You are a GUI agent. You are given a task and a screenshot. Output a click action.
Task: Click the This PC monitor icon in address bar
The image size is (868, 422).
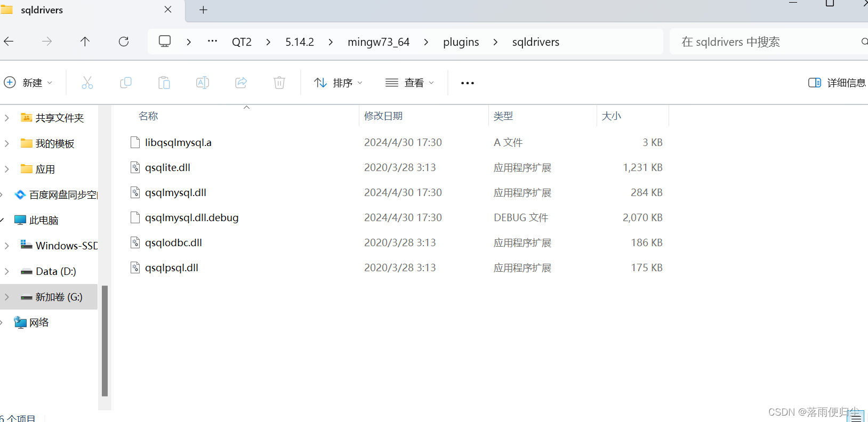point(165,42)
